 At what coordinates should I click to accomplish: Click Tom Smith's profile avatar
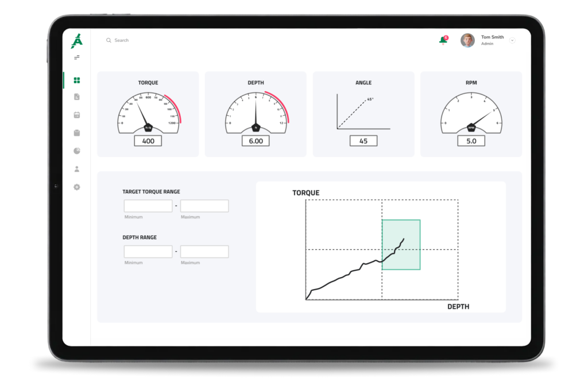467,40
